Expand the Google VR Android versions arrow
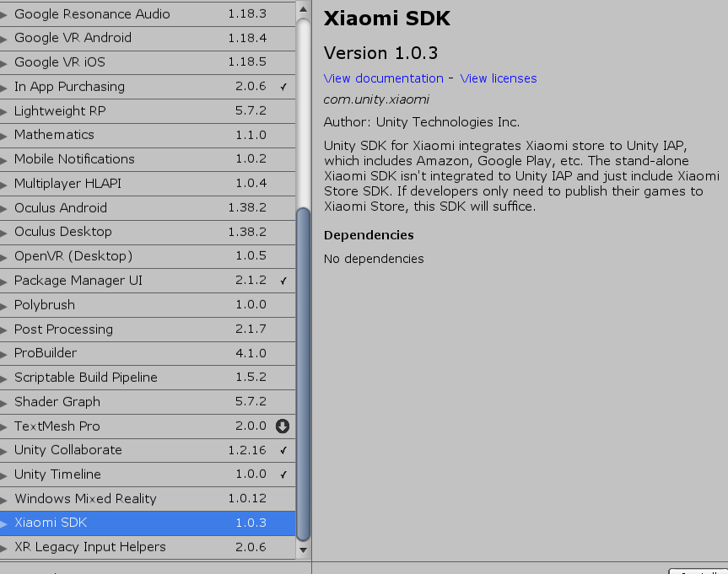The image size is (728, 574). pos(3,39)
